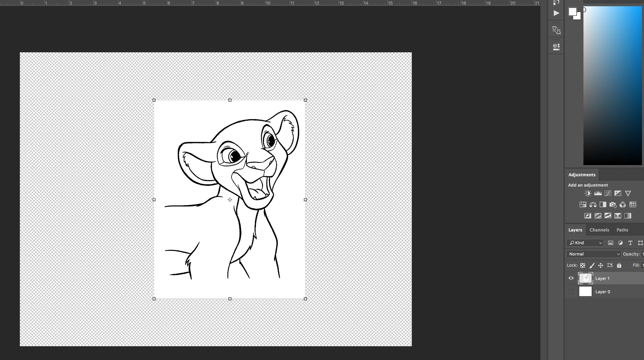Filter layers by pixel layers
The width and height of the screenshot is (644, 360).
coord(610,243)
